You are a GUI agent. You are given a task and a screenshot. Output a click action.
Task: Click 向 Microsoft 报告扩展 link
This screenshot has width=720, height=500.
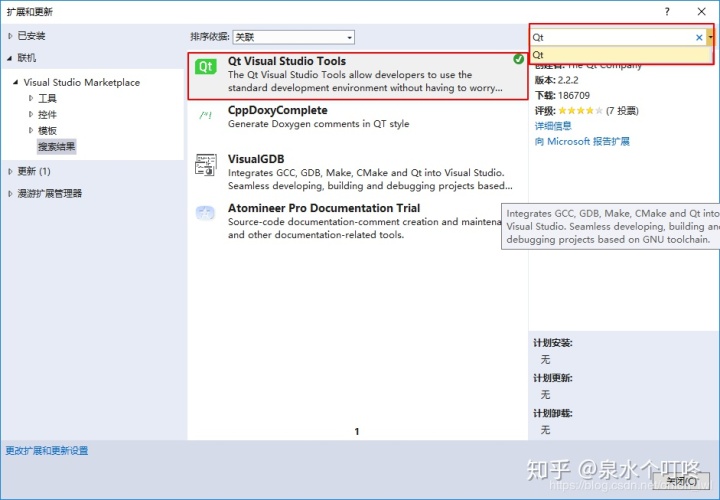pos(582,141)
